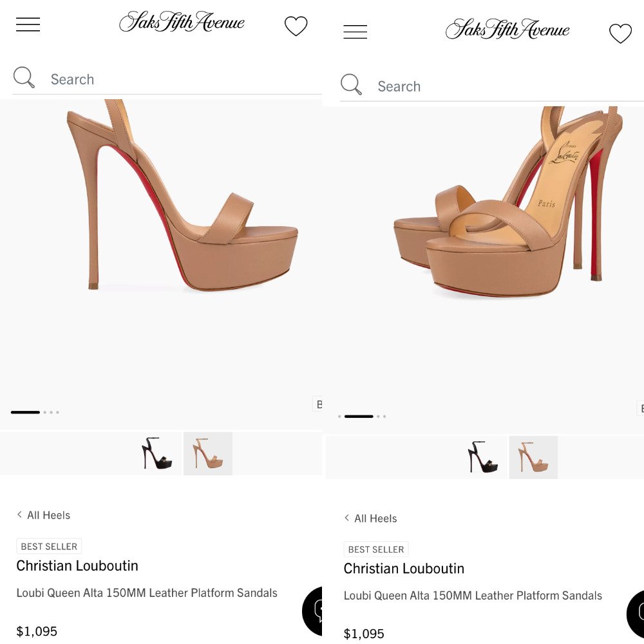Jump to second image dot on left carousel
The width and height of the screenshot is (644, 644).
tap(45, 412)
